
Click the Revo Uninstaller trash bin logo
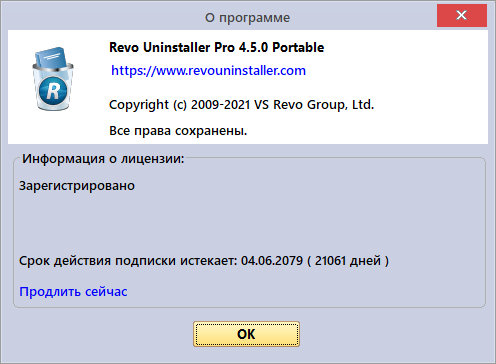point(53,79)
